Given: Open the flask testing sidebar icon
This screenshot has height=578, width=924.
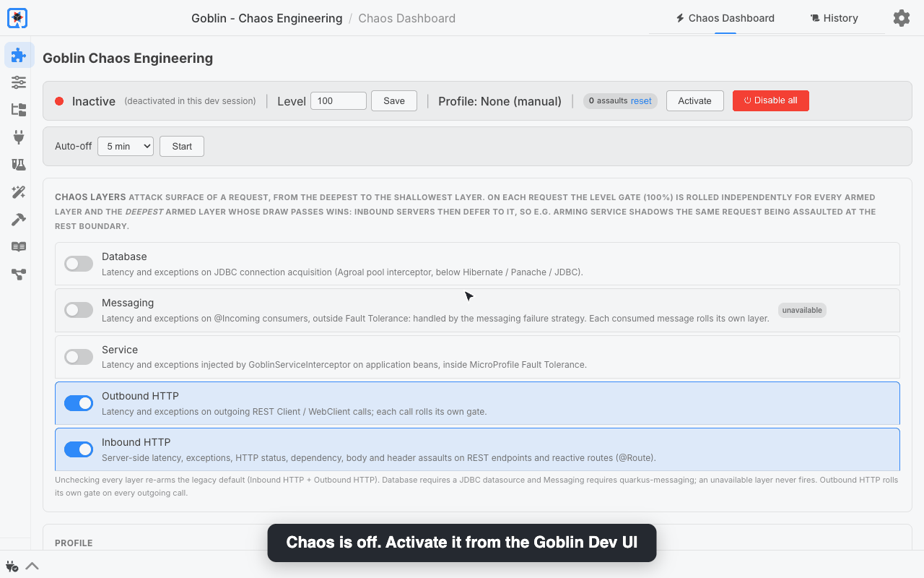Looking at the screenshot, I should tap(19, 165).
